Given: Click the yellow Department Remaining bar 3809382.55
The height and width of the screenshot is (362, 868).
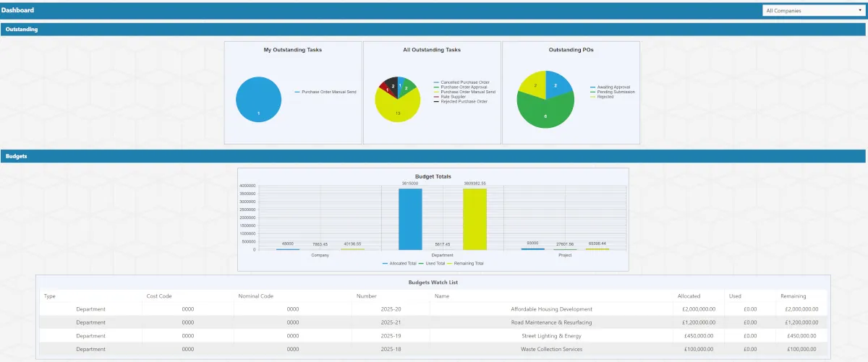Looking at the screenshot, I should pyautogui.click(x=475, y=219).
